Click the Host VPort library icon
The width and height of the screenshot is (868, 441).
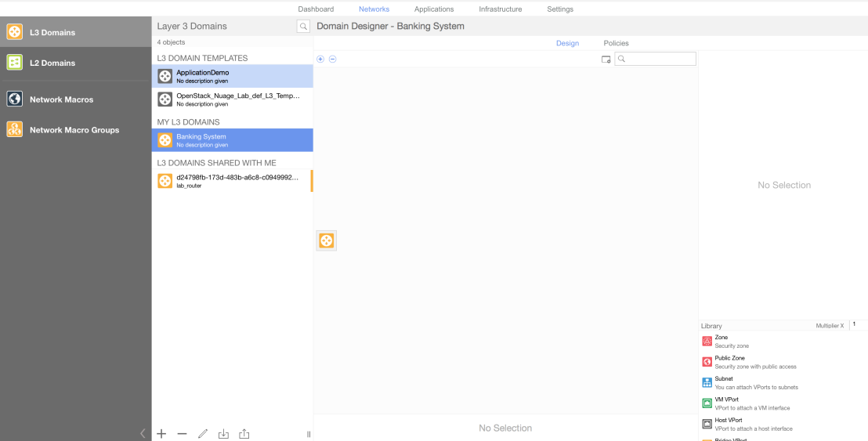click(707, 424)
